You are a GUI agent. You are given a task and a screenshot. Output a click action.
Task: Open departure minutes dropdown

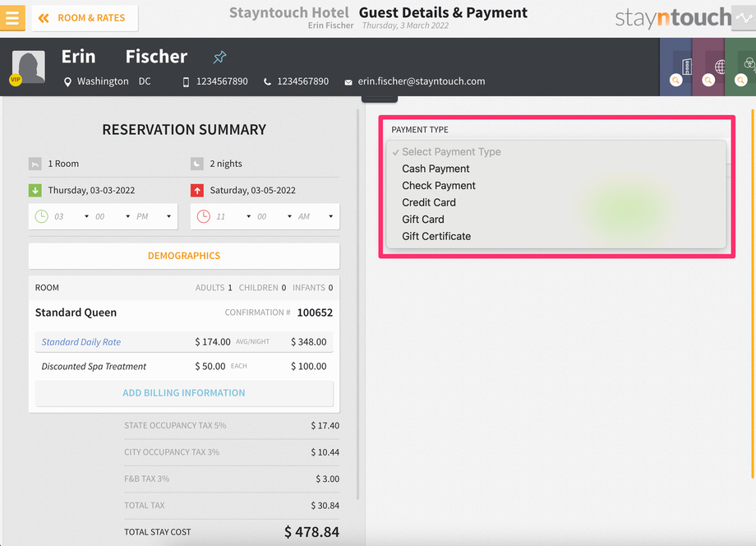(274, 216)
